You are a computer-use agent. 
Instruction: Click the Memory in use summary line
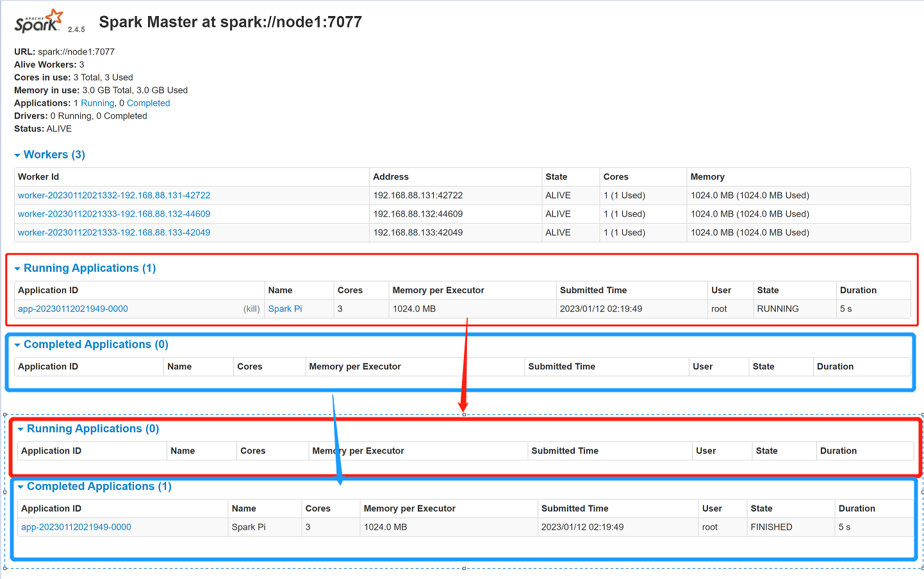tap(101, 90)
